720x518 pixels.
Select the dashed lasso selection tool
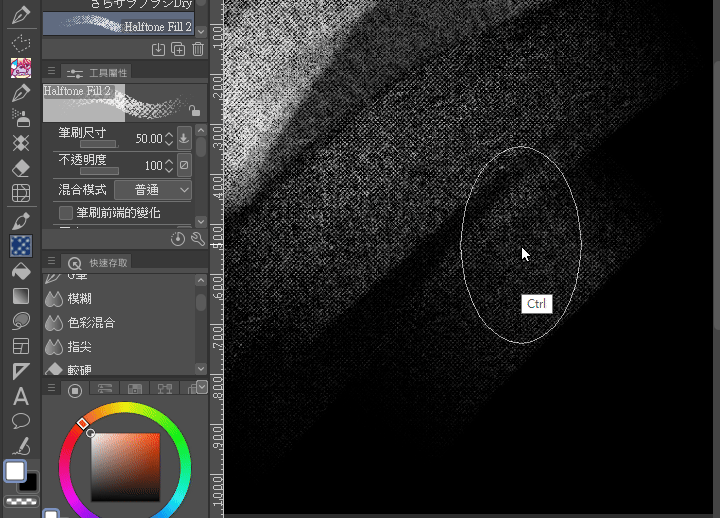(21, 44)
